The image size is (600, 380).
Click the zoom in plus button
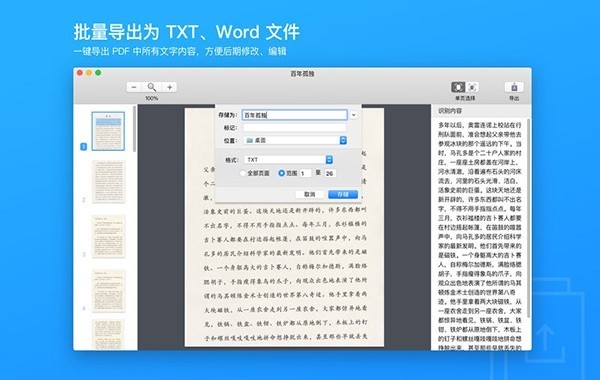point(170,87)
